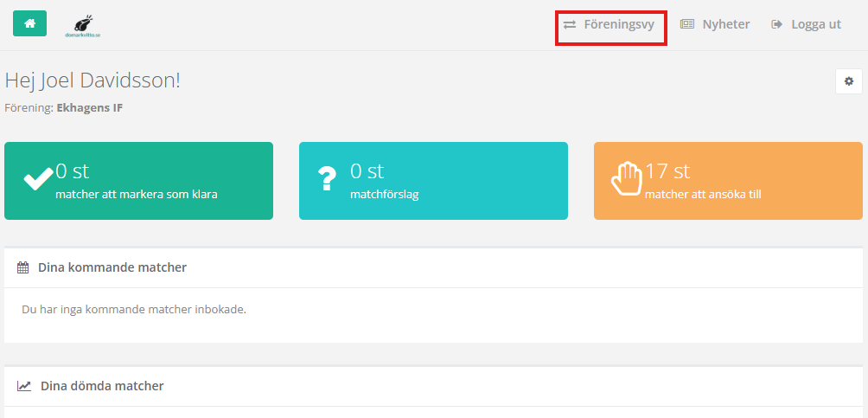Click 'Du har inga kommande matcher inbokade.' text

tap(134, 309)
